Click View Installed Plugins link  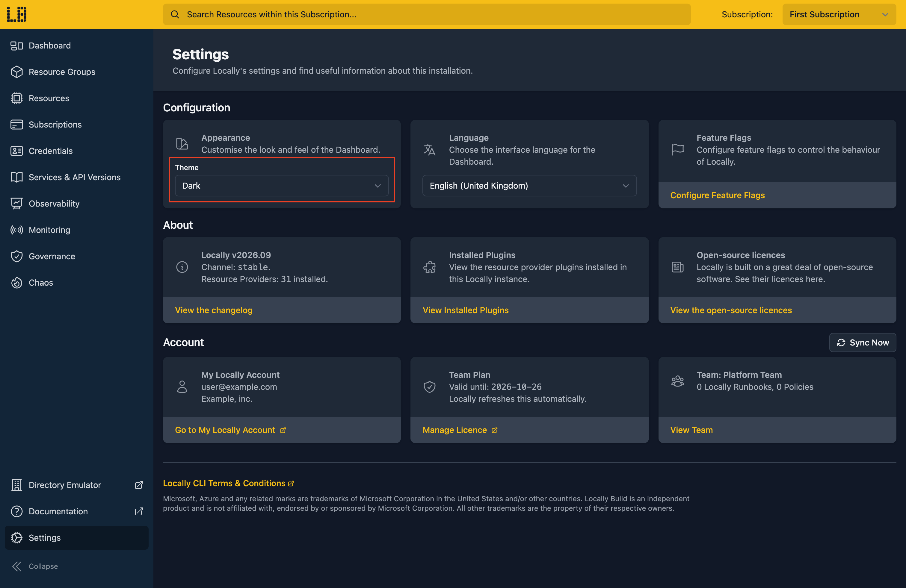pyautogui.click(x=466, y=310)
